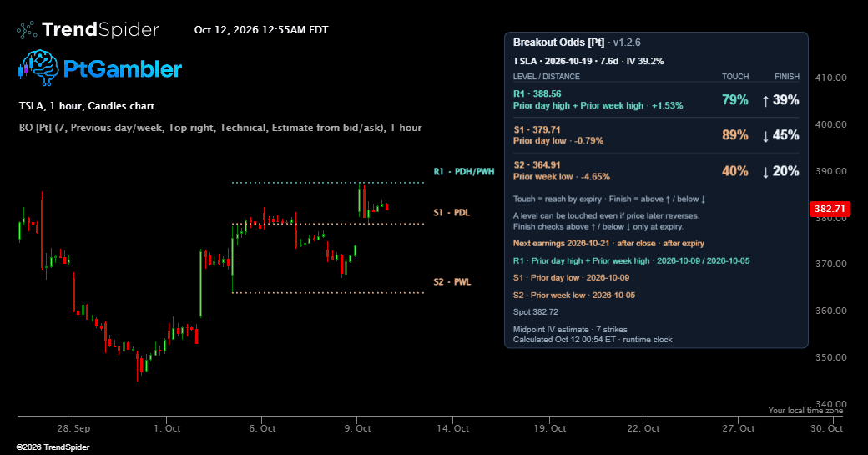
Task: Click 'S1 · Prior day low · 2026-10-09' line
Action: pos(571,278)
